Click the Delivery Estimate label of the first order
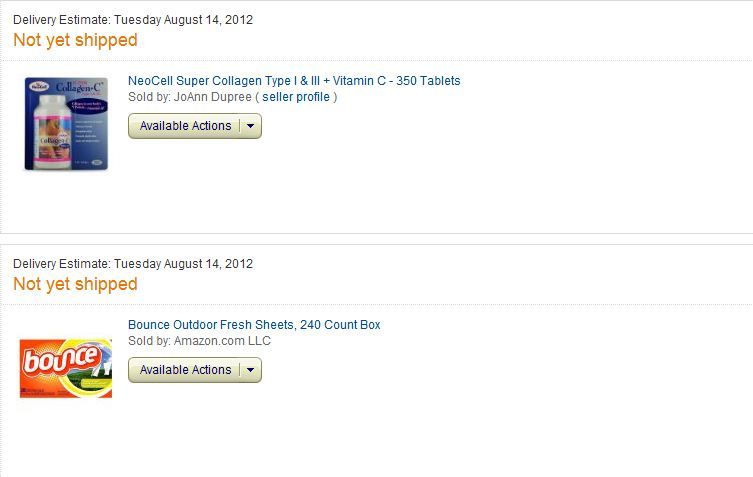This screenshot has width=753, height=477. coord(61,20)
